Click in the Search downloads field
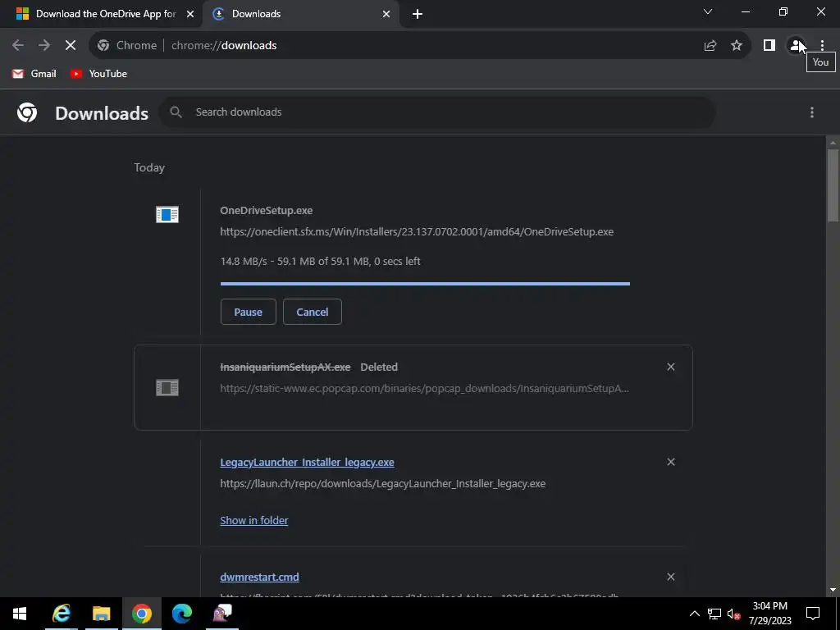Image resolution: width=840 pixels, height=630 pixels. (436, 112)
